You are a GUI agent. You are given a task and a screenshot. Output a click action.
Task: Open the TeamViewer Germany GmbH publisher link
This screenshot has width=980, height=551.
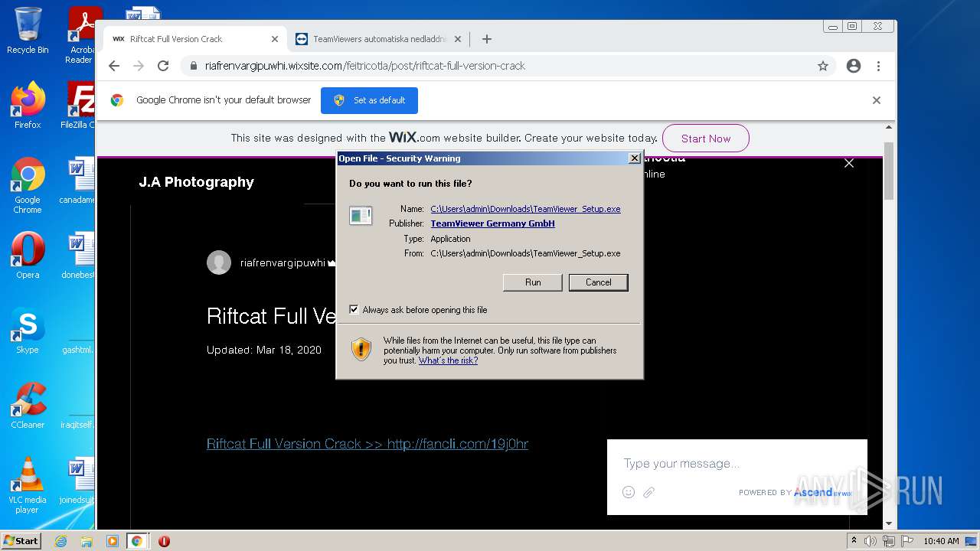(x=492, y=223)
